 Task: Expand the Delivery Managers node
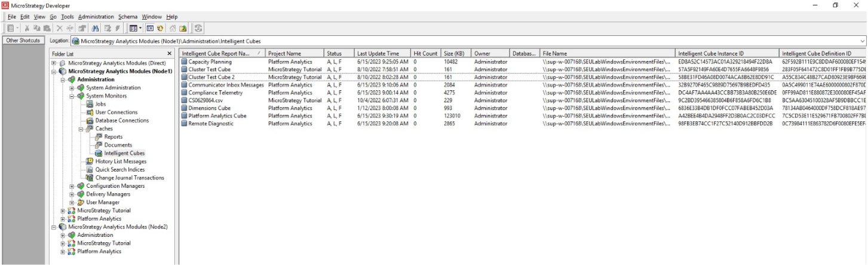click(72, 194)
